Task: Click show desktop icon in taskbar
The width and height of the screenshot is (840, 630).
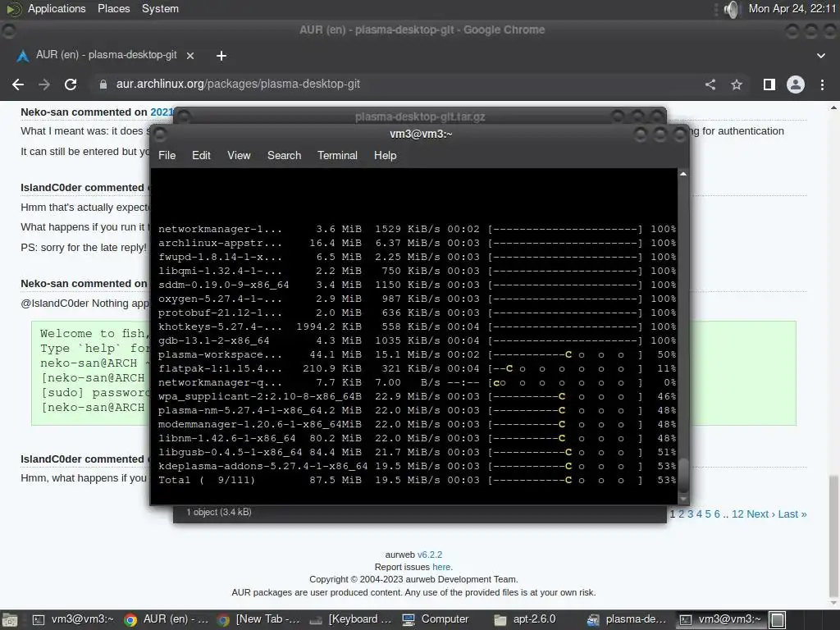Action: pyautogui.click(x=10, y=620)
